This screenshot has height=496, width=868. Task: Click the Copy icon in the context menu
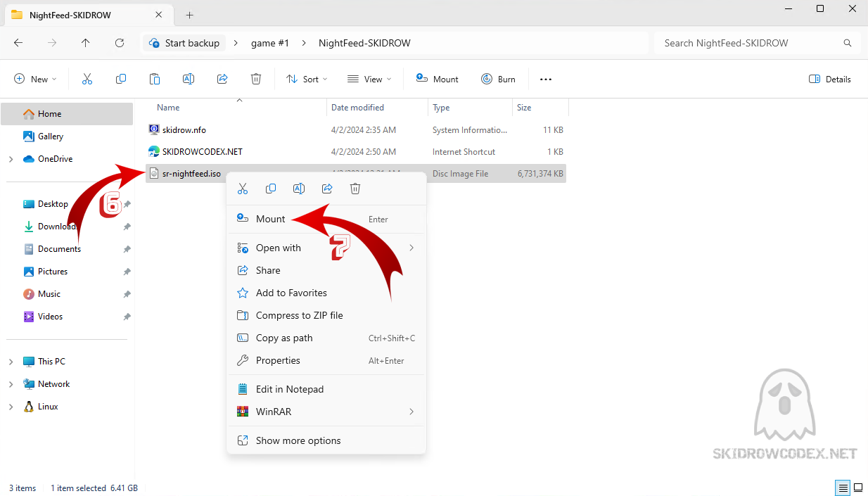pos(271,189)
